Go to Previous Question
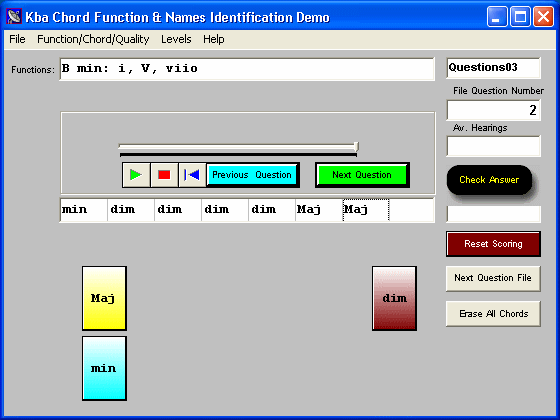560x420 pixels. tap(252, 175)
